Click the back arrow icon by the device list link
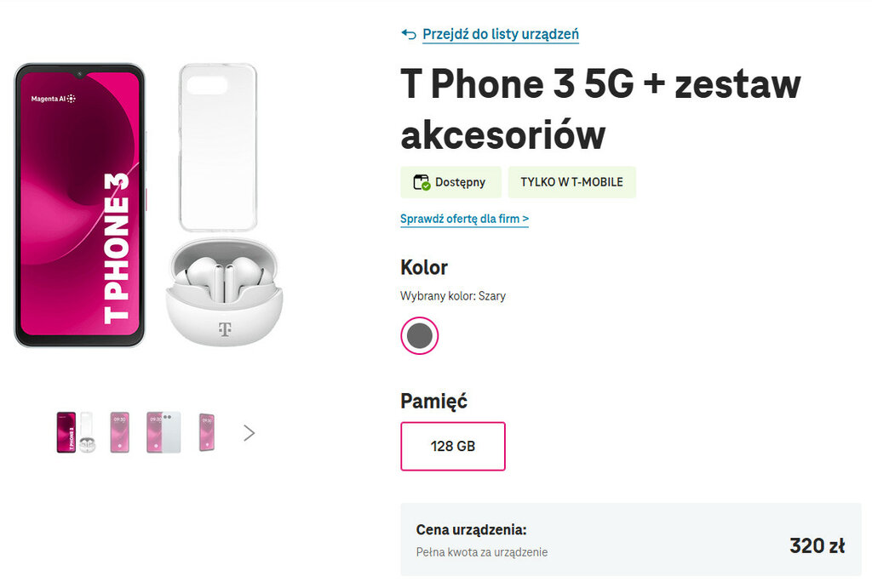Screen dimensions: 872x588 409,34
